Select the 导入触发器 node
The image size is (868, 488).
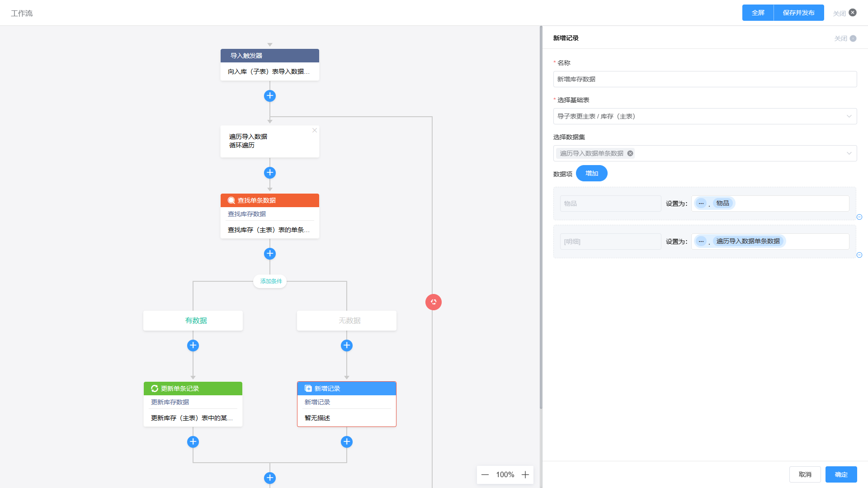click(270, 65)
